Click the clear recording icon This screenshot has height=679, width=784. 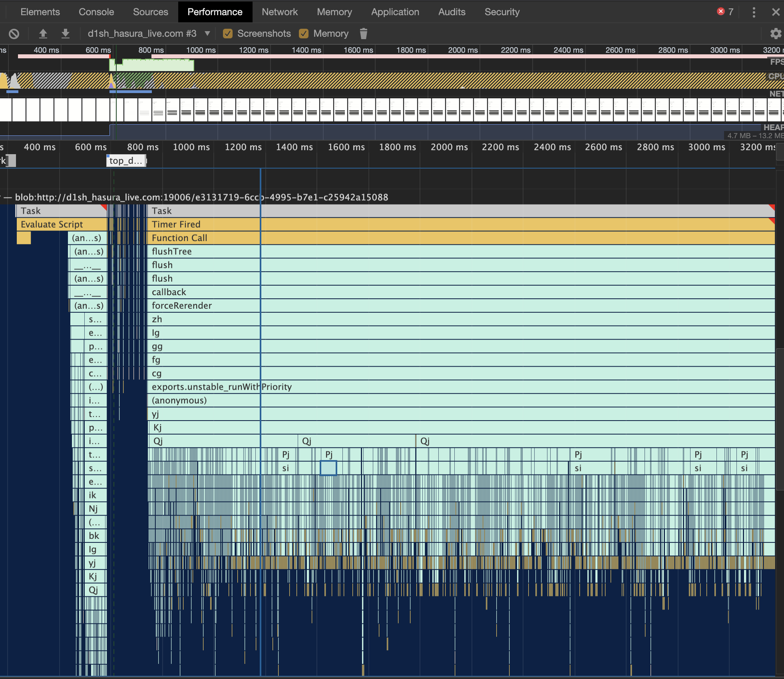14,34
